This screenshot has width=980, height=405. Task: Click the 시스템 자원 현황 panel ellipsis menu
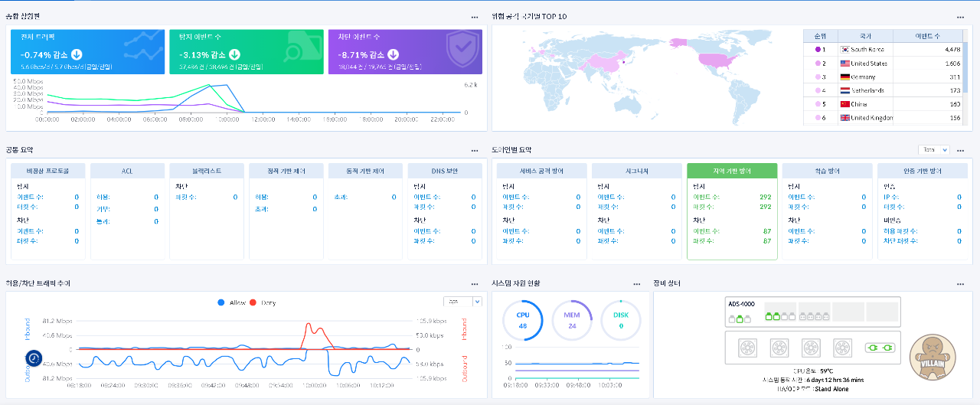click(636, 284)
